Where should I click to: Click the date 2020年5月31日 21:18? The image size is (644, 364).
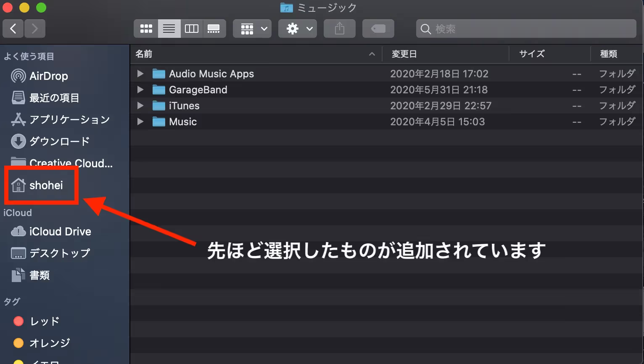coord(439,90)
